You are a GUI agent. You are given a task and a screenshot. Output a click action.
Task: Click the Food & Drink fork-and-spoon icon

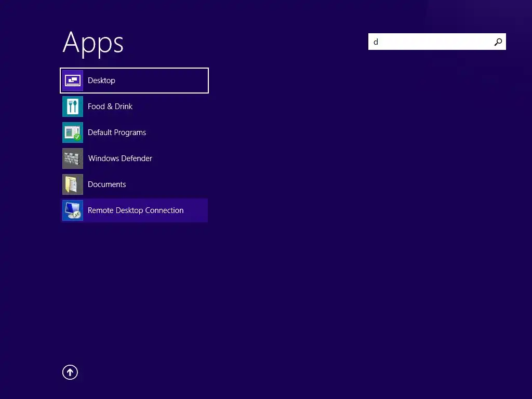click(73, 107)
